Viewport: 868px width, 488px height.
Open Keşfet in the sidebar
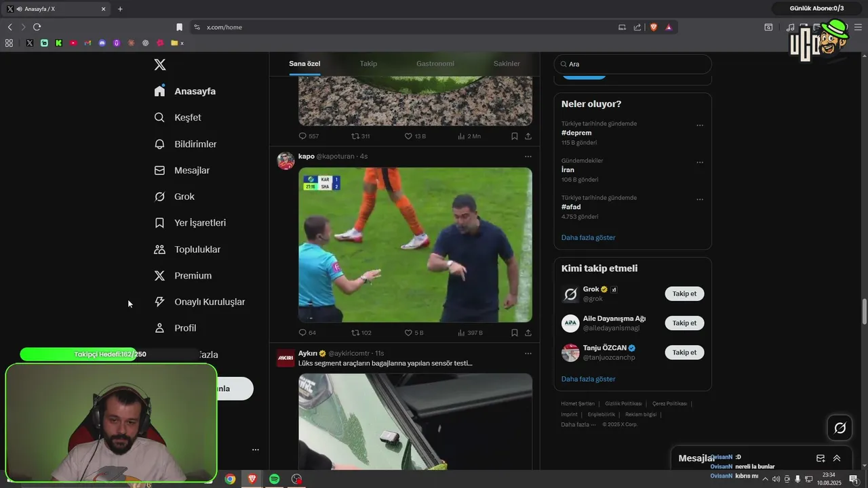[177, 117]
